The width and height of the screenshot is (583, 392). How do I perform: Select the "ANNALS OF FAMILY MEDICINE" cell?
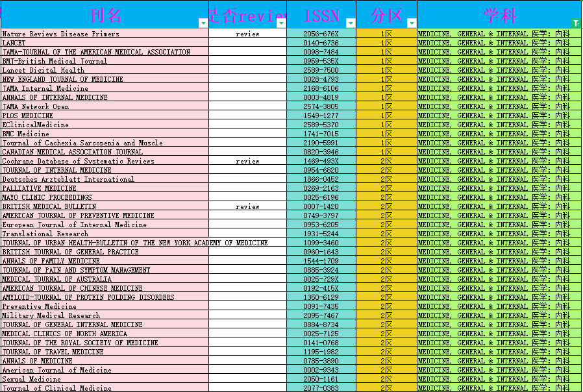(x=105, y=261)
